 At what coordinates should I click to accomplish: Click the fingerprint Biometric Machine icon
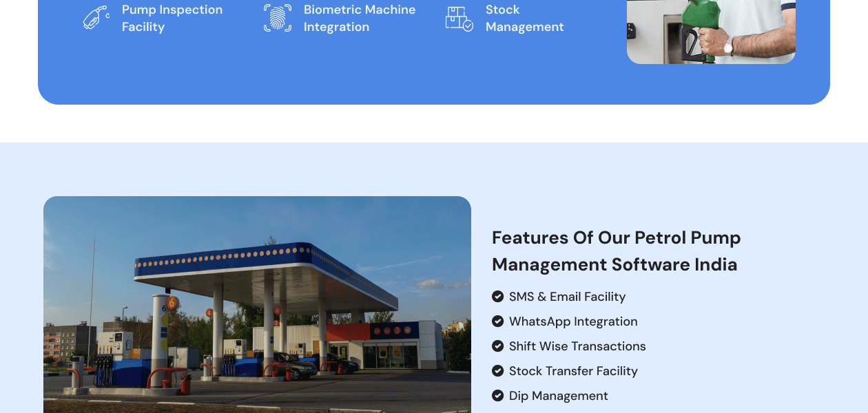278,18
